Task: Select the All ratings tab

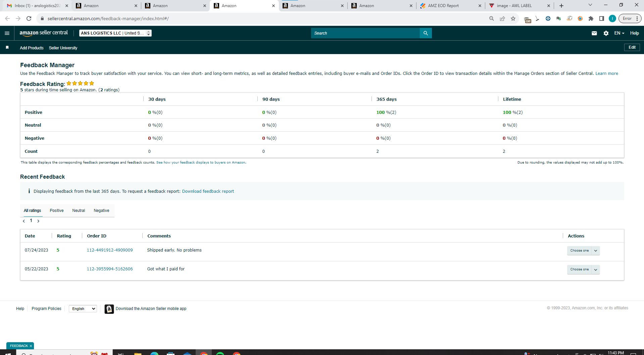Action: click(32, 211)
